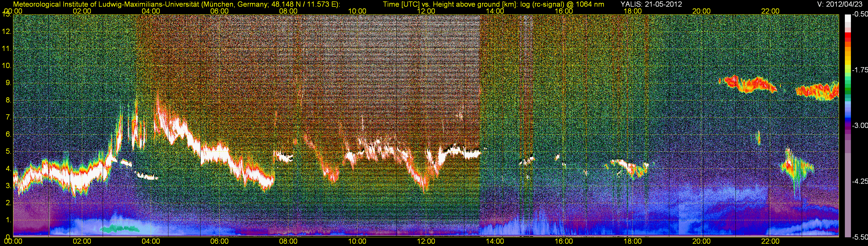Screen dimensions: 868x246
Task: Click the 20:00 label on the top time axis
Action: [702, 11]
